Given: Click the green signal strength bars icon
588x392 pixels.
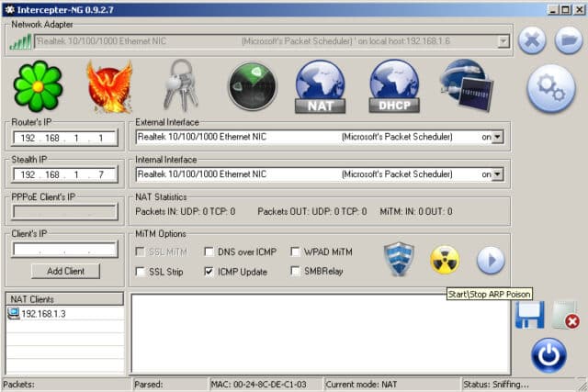Looking at the screenshot, I should 20,41.
